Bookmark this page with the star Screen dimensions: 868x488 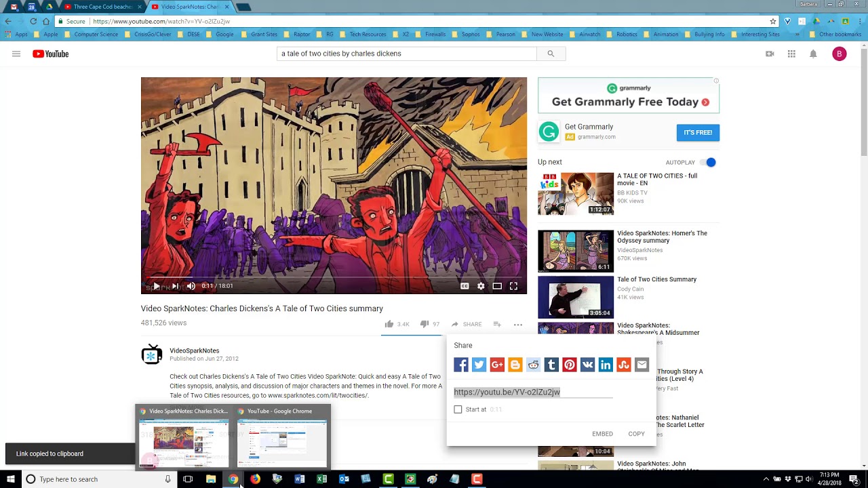tap(773, 21)
